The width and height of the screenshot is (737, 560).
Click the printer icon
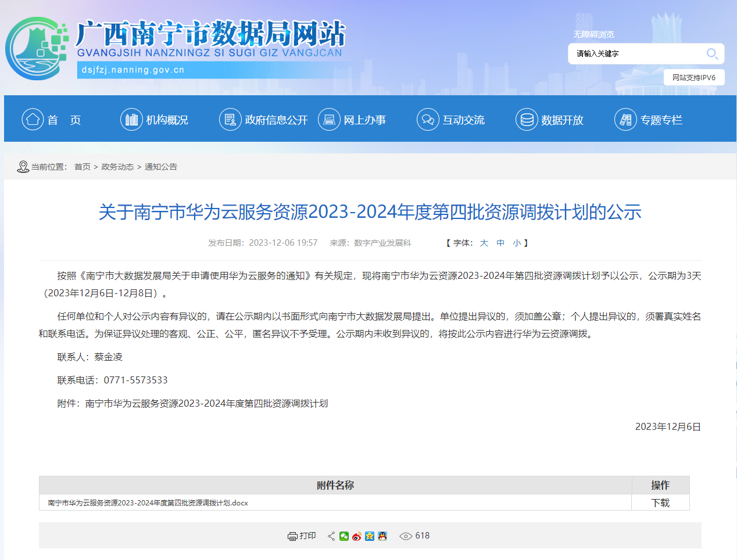tap(292, 536)
